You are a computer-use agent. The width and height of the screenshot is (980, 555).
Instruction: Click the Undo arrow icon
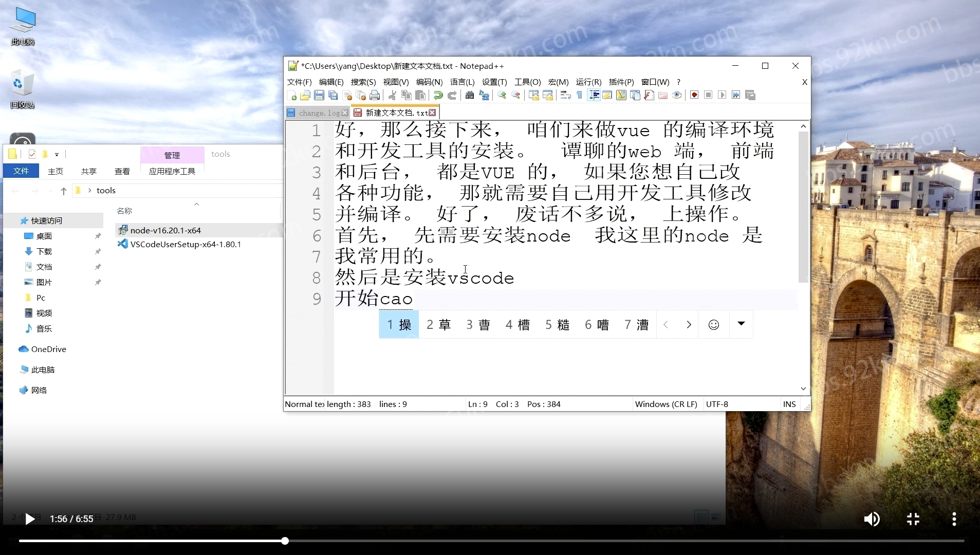point(438,95)
